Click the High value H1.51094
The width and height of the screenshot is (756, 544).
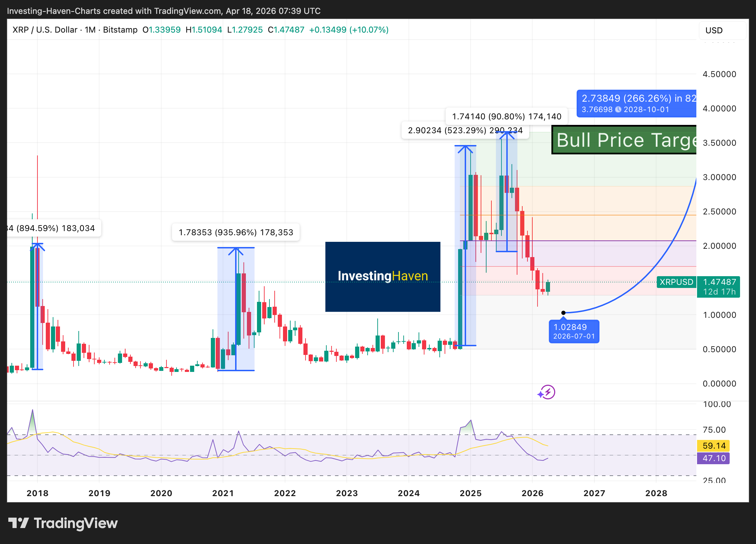(x=204, y=30)
